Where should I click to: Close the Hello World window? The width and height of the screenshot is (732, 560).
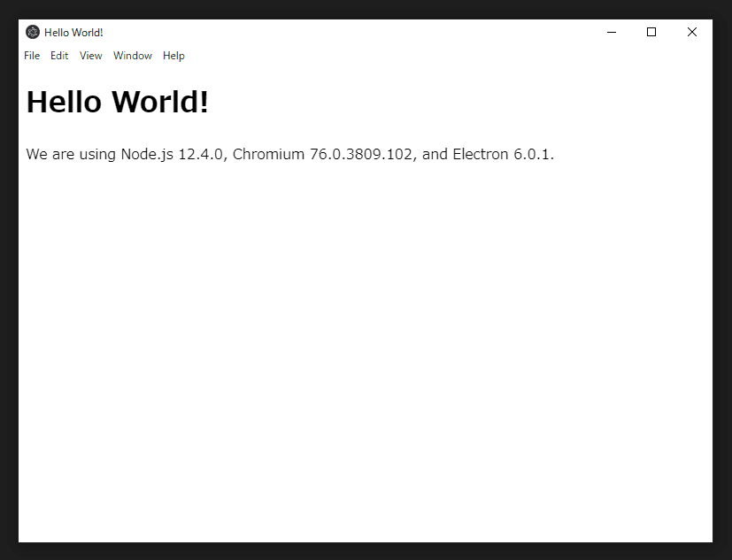pos(692,32)
